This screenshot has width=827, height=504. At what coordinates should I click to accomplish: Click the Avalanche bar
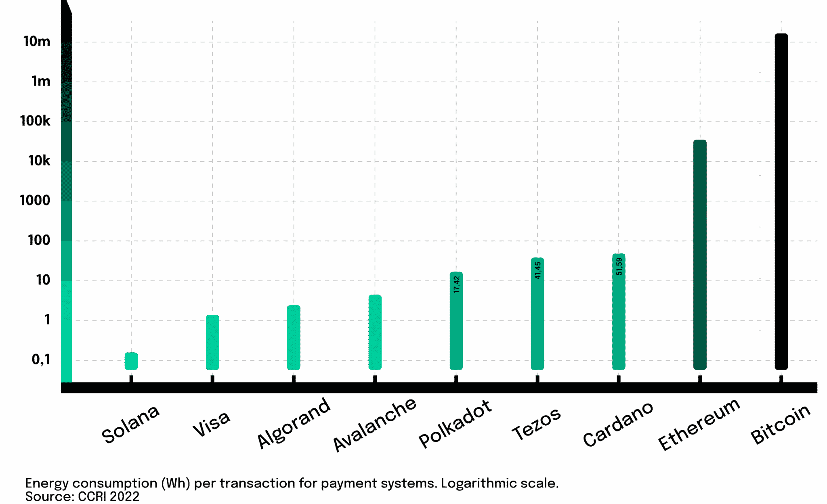375,332
